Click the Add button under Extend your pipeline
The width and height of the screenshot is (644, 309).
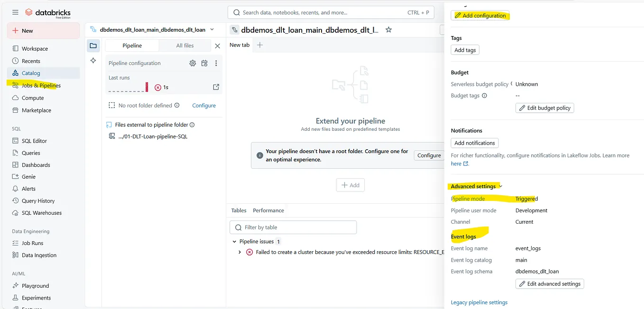[x=350, y=185]
